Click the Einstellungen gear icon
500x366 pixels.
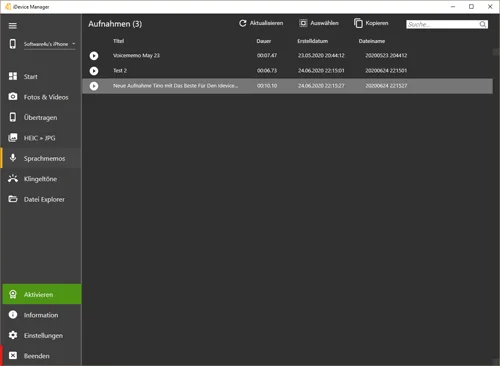click(x=13, y=335)
